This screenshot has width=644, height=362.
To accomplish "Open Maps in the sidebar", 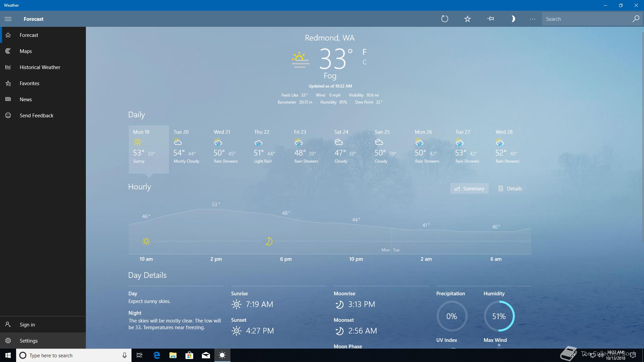I will tap(43, 51).
